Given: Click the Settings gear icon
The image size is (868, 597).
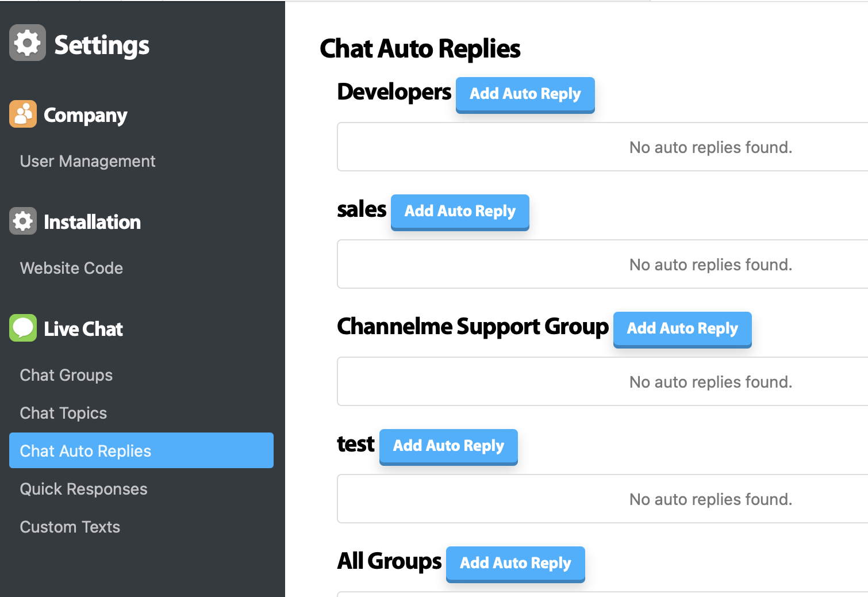Looking at the screenshot, I should (28, 43).
